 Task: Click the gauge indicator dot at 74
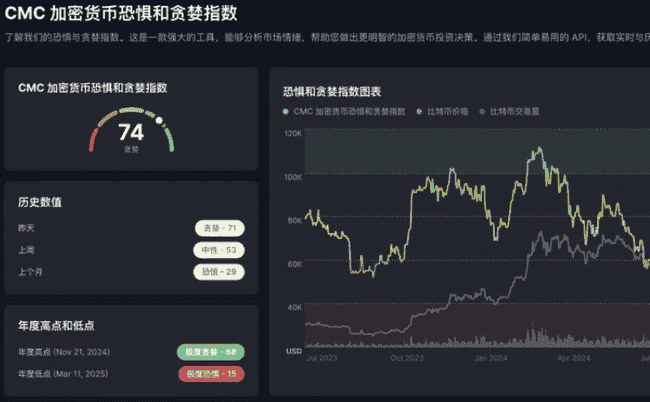tap(159, 120)
